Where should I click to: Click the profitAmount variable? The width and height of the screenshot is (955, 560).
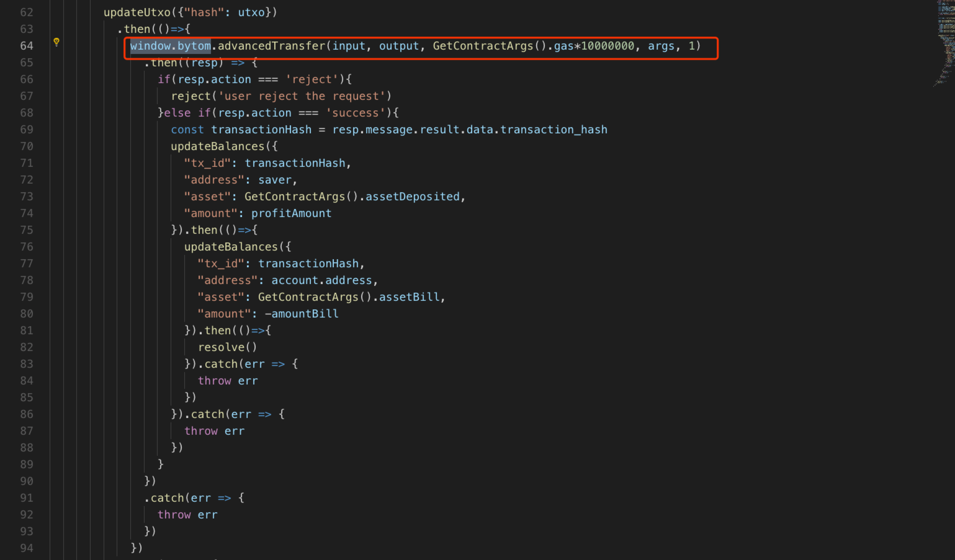click(x=291, y=213)
